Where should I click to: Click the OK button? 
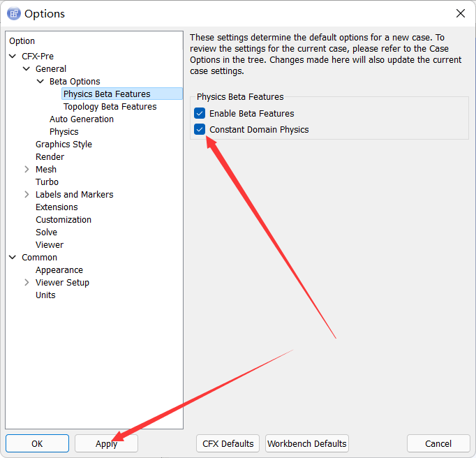(37, 443)
